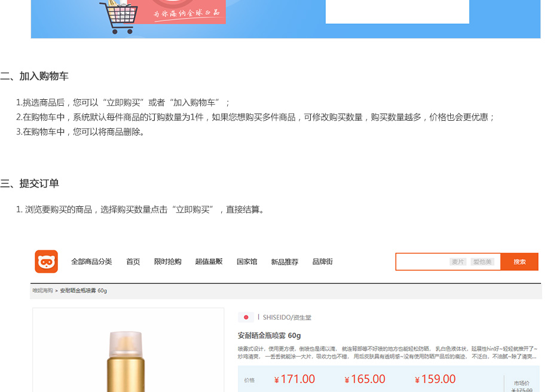The width and height of the screenshot is (550, 392).
Task: Click the search input field
Action: pyautogui.click(x=448, y=262)
